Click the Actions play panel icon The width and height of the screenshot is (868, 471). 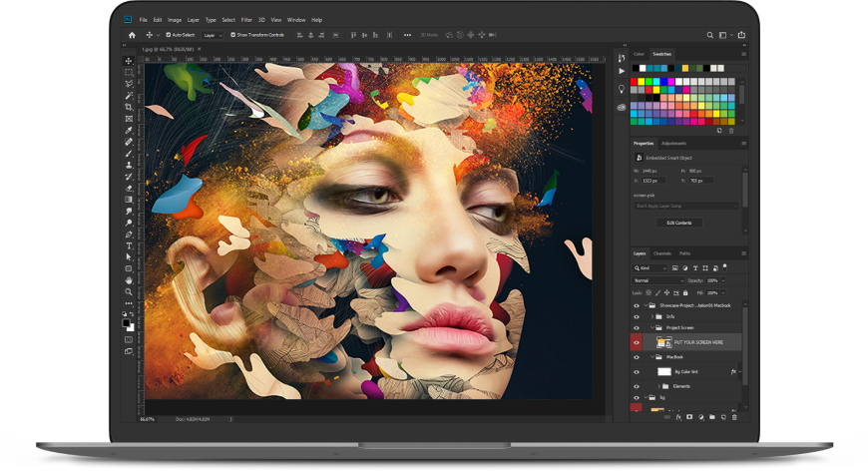[x=622, y=71]
